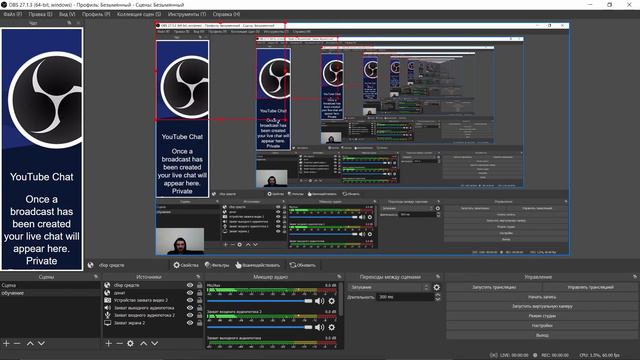Image resolution: width=640 pixels, height=360 pixels.
Task: Float the Чат dock with its icon
Action: (69, 23)
